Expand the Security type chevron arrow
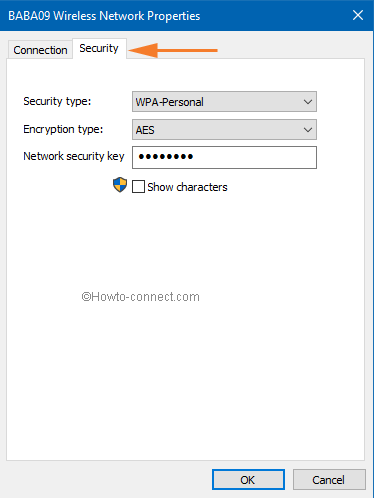The image size is (374, 498). (308, 102)
